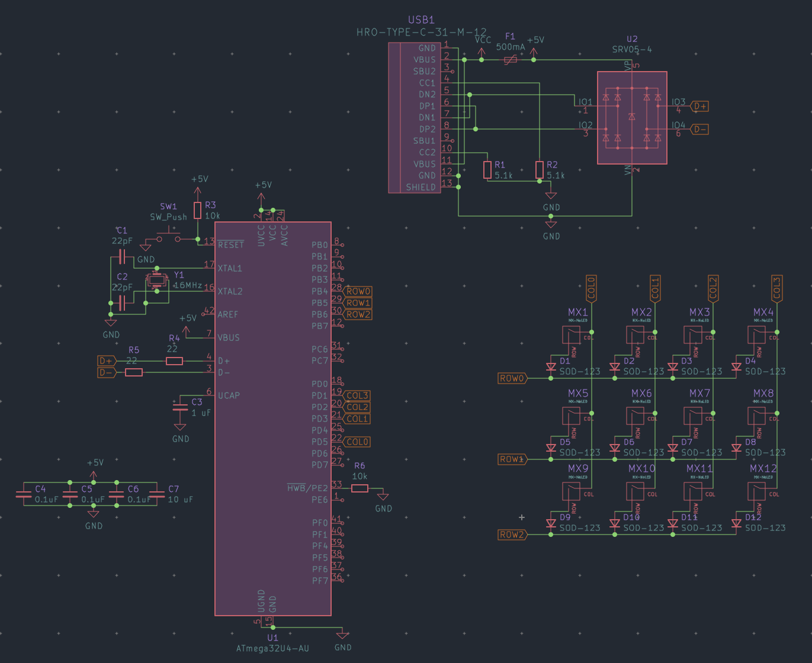812x663 pixels.
Task: Select the 16MHz value text of Y1
Action: tap(188, 285)
